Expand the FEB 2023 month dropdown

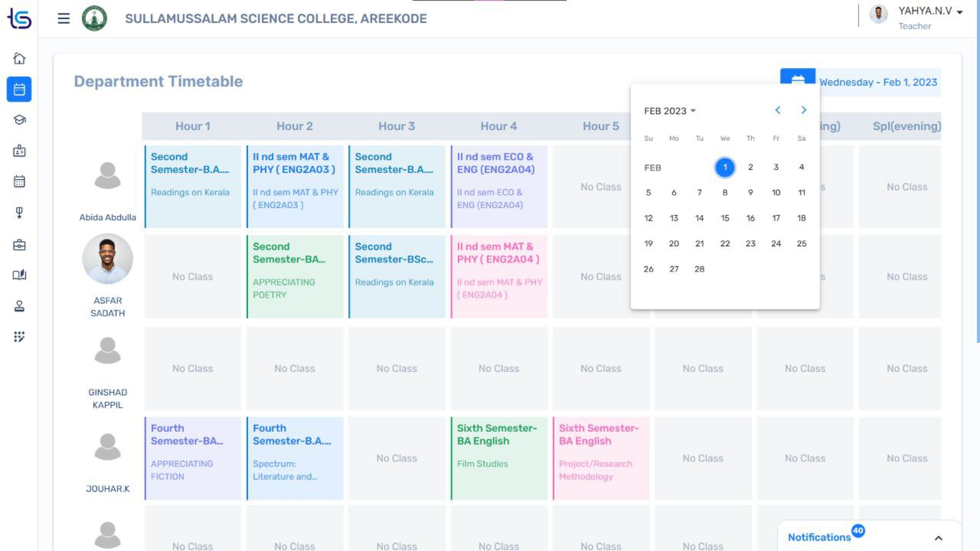point(670,111)
